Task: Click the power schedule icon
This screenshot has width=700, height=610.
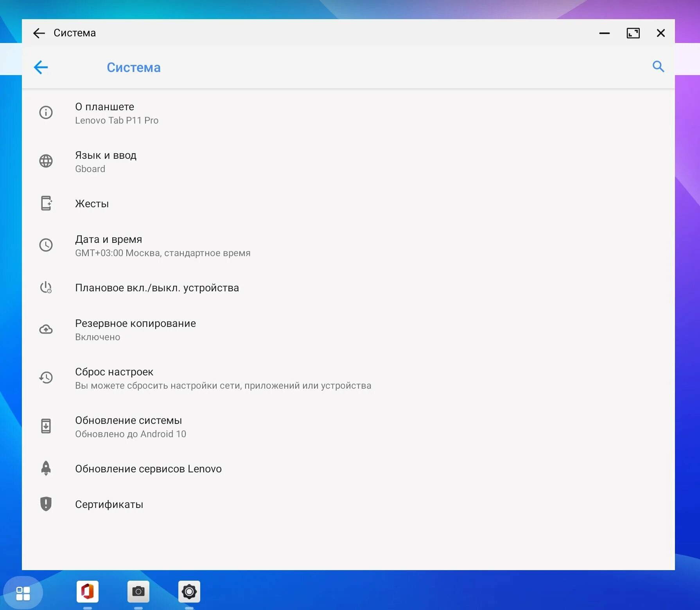Action: (46, 288)
